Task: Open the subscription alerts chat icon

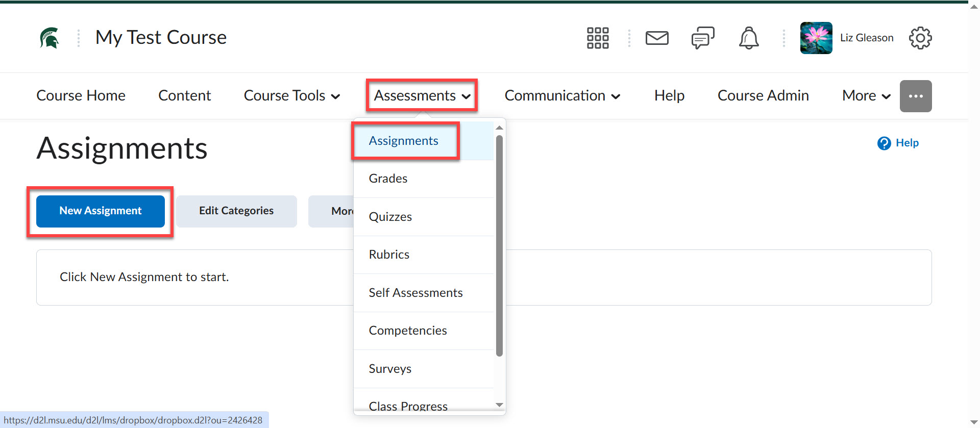Action: 702,38
